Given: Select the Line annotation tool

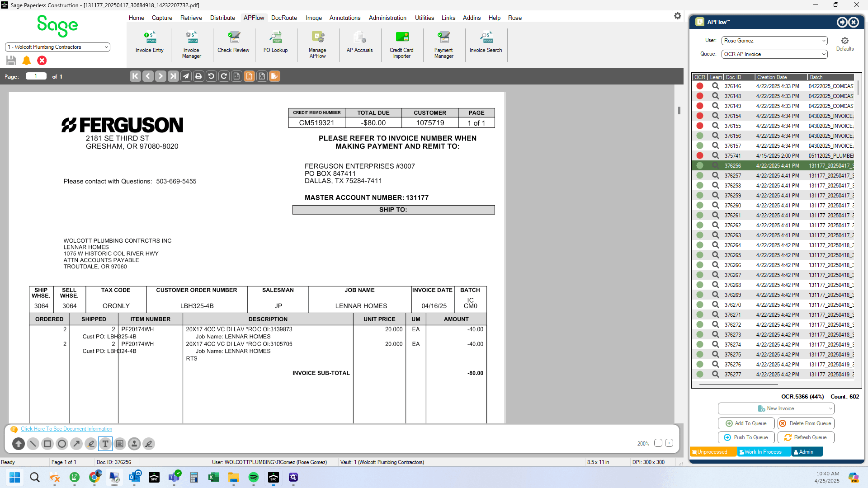Looking at the screenshot, I should coord(33,444).
